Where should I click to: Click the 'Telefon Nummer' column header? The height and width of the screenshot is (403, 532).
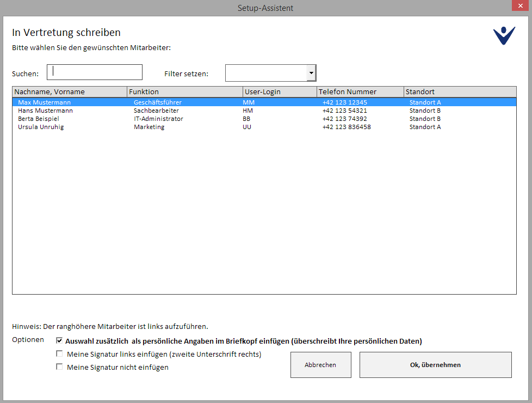(360, 91)
